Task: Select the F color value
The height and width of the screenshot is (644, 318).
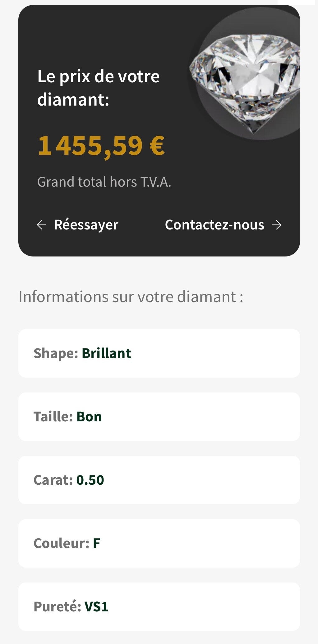Action: pyautogui.click(x=97, y=543)
